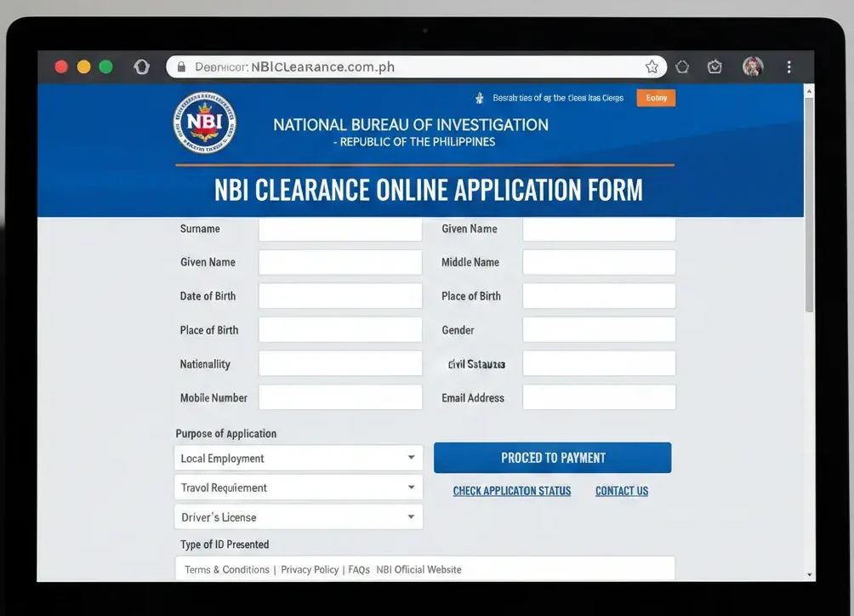Click the NBI logo emblem
854x616 pixels.
(x=204, y=122)
